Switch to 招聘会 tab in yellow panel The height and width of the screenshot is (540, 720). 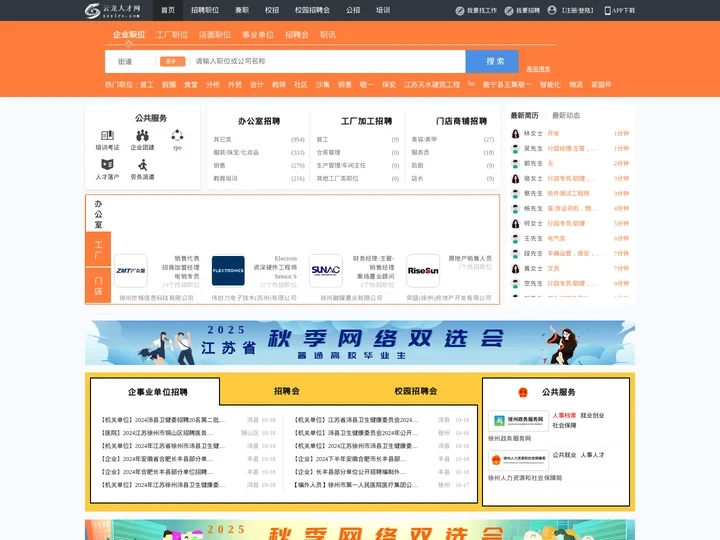(287, 391)
